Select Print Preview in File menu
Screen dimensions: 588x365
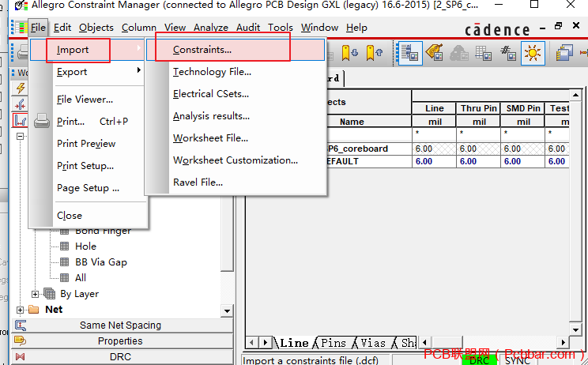click(87, 144)
